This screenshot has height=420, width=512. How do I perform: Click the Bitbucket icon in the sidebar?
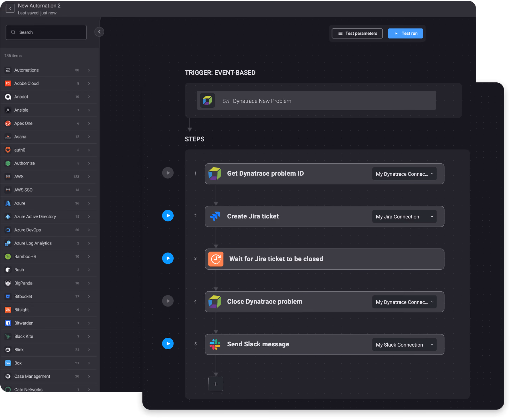(8, 297)
